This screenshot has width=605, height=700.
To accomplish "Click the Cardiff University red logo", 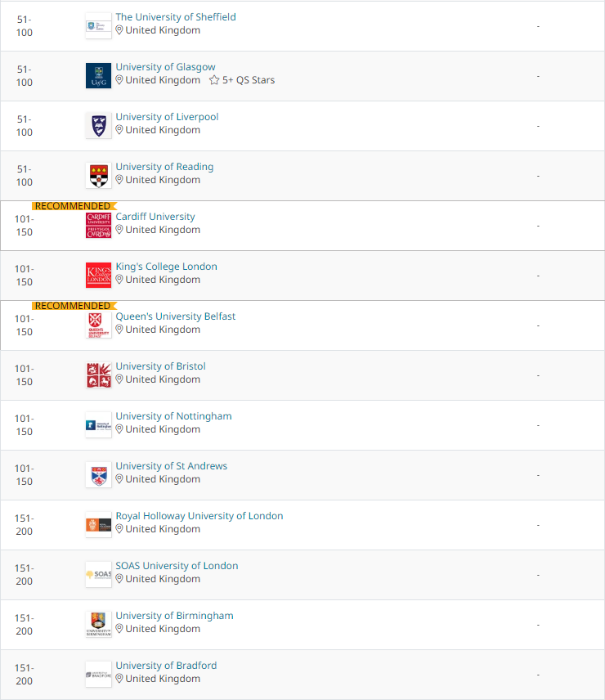I will (x=99, y=226).
